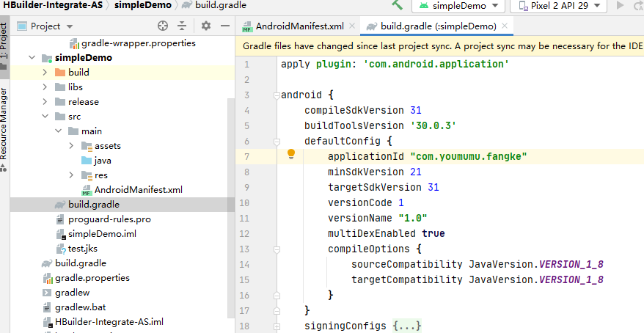
Task: Click simpleDemo breadcrumb in navigation bar
Action: click(143, 5)
